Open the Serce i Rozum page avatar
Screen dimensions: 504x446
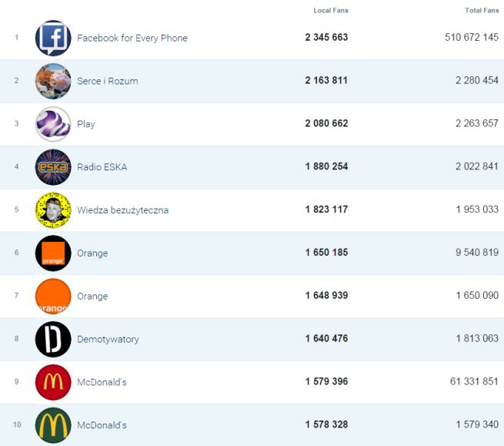click(x=53, y=81)
